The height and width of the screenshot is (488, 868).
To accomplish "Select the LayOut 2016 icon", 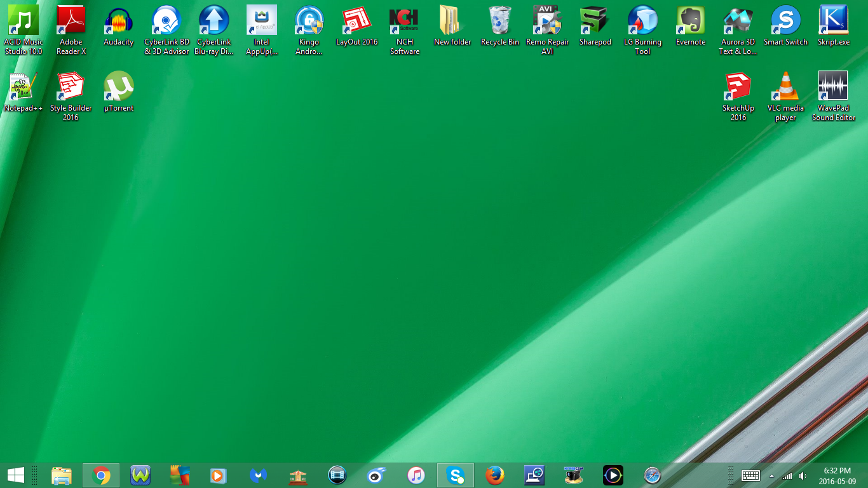I will [x=357, y=20].
